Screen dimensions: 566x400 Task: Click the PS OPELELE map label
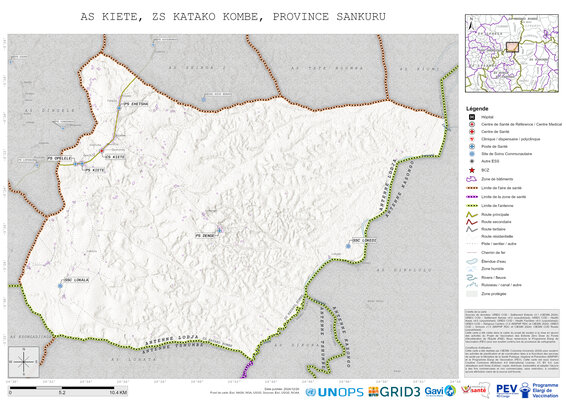click(x=60, y=158)
